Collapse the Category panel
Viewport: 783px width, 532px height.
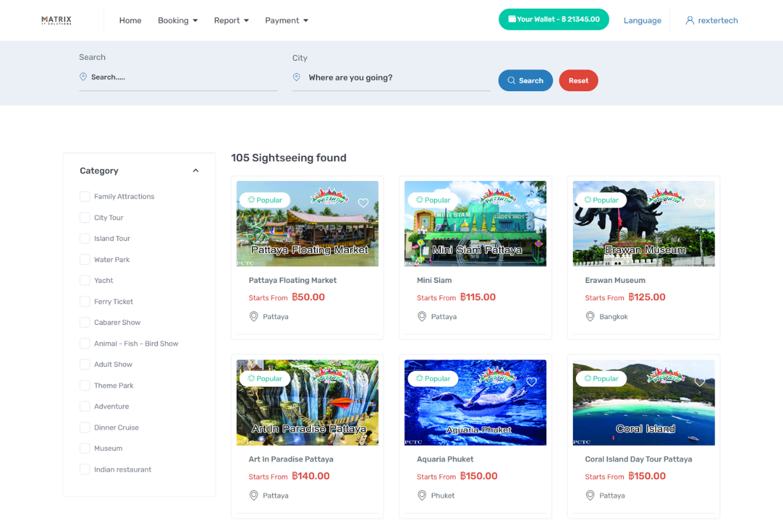point(196,170)
